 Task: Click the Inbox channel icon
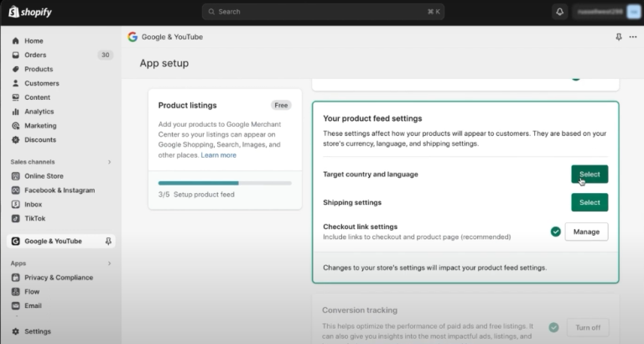16,204
